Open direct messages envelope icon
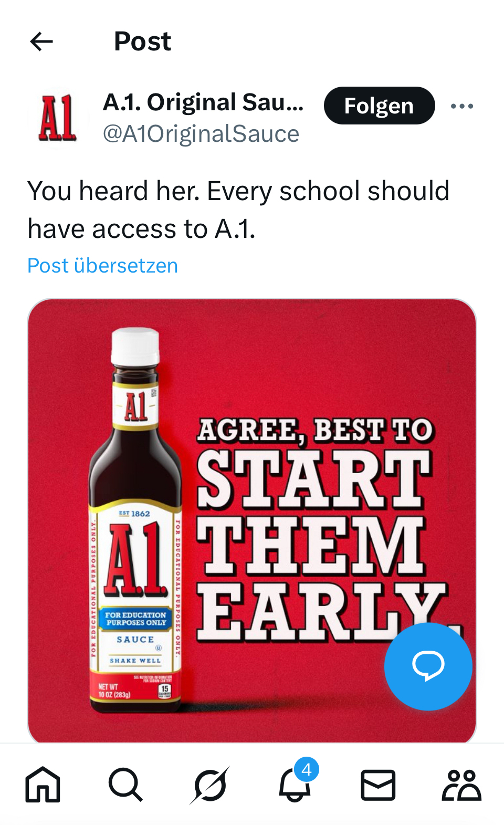 tap(378, 785)
